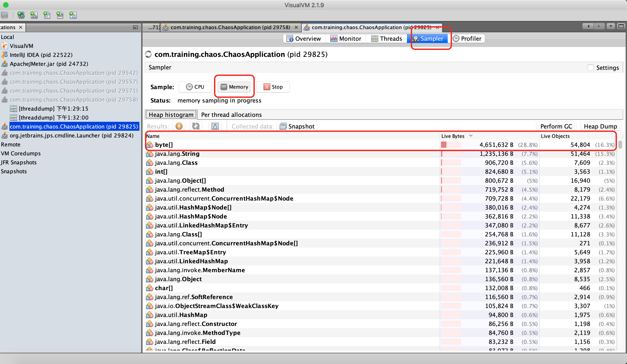This screenshot has width=627, height=364.
Task: Open the Threads tab
Action: (386, 39)
